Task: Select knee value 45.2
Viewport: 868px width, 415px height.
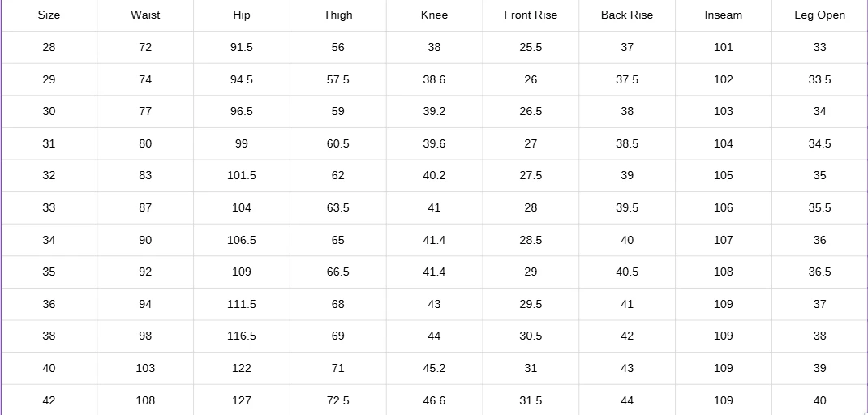Action: (434, 368)
